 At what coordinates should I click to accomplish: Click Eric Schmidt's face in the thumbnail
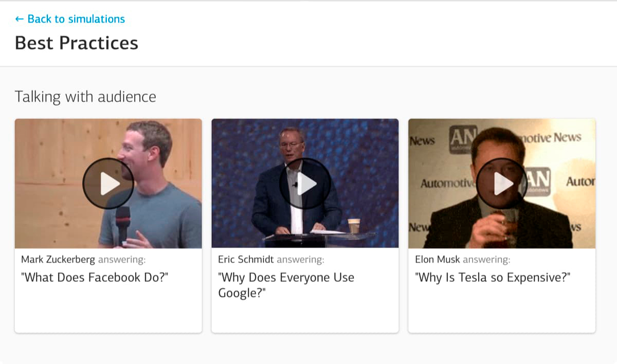pyautogui.click(x=291, y=143)
